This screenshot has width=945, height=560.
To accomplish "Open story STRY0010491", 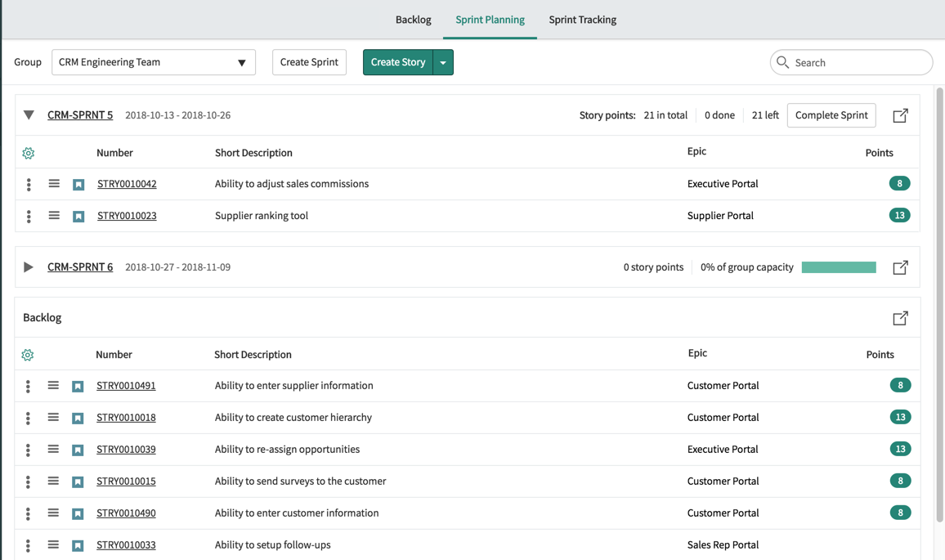I will tap(126, 386).
